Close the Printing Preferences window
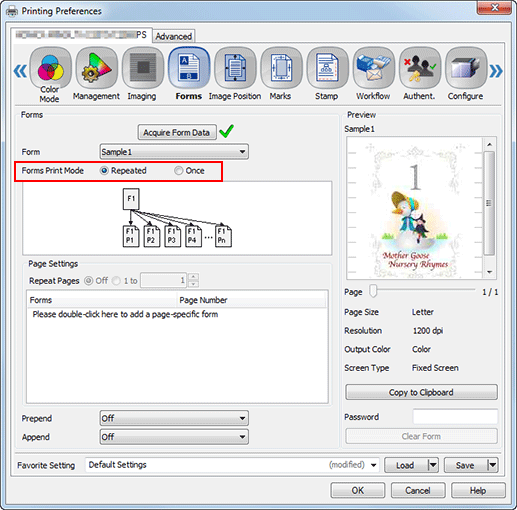 pyautogui.click(x=494, y=7)
